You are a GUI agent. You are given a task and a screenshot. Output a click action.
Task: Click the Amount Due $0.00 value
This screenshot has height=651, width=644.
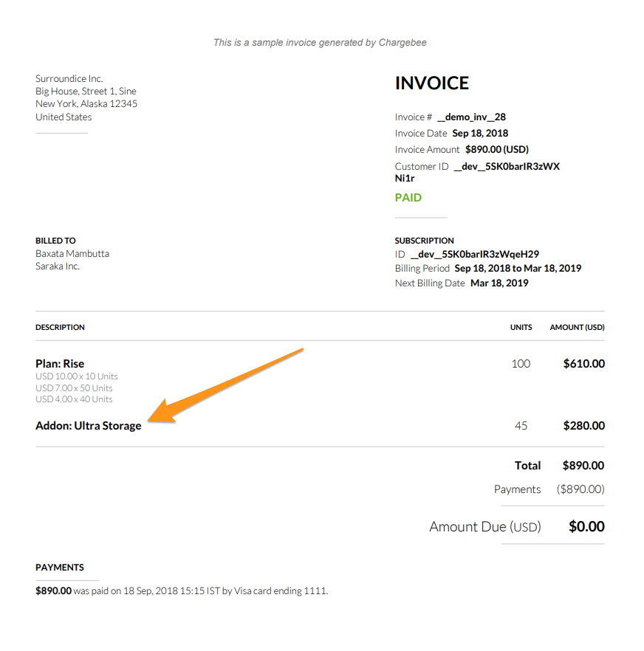[x=586, y=527]
